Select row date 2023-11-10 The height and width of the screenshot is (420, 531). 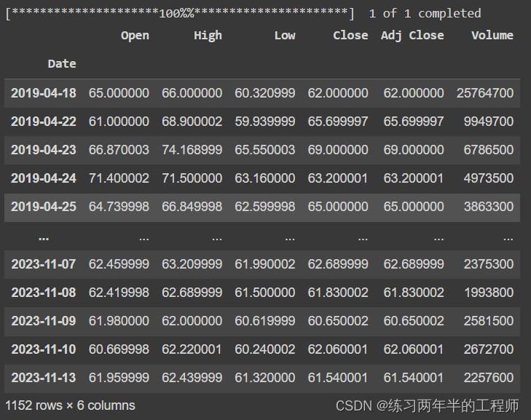coord(44,349)
